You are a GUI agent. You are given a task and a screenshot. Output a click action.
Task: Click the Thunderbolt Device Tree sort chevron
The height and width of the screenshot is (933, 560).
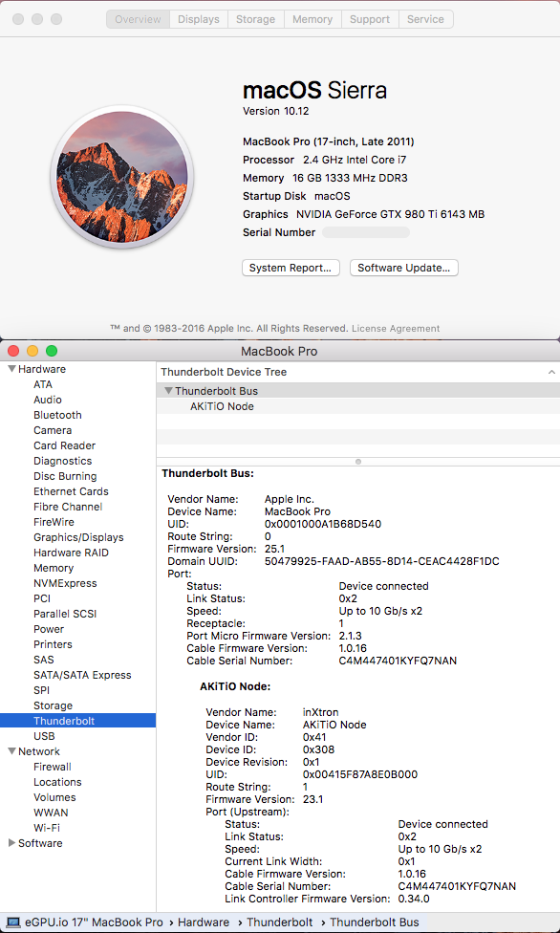(x=551, y=372)
